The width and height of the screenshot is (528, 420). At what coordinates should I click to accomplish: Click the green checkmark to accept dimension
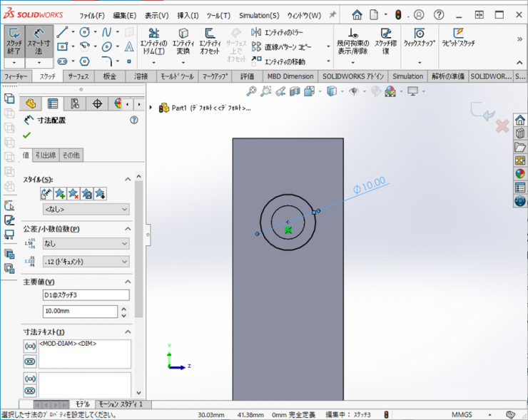(27, 135)
